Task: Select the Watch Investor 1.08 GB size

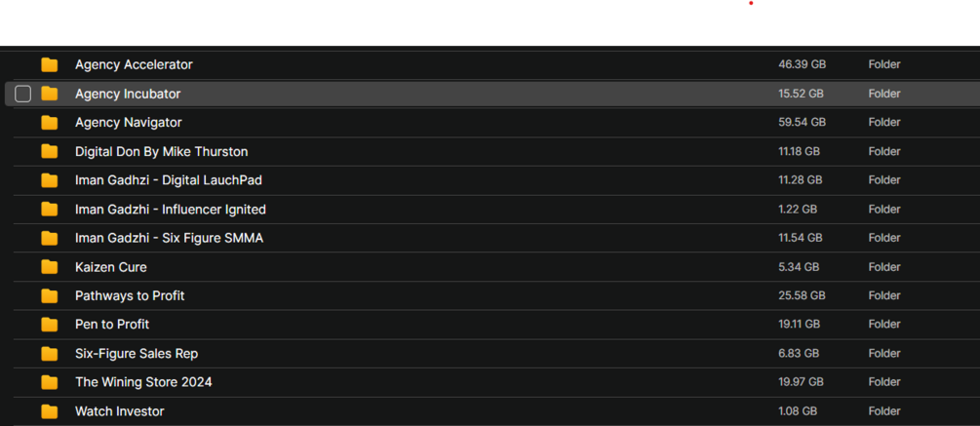Action: coord(798,411)
